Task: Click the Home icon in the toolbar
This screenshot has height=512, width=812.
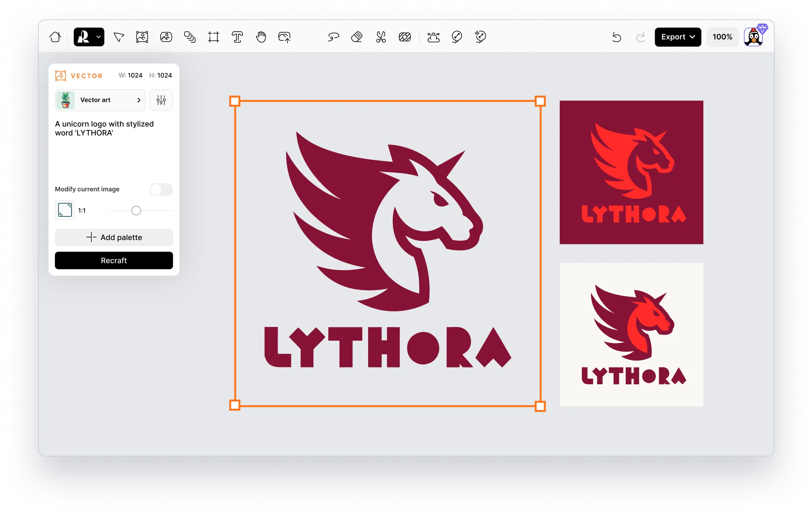Action: point(55,37)
